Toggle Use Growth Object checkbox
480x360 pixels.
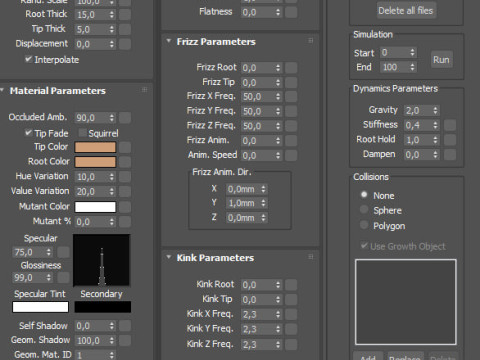364,246
